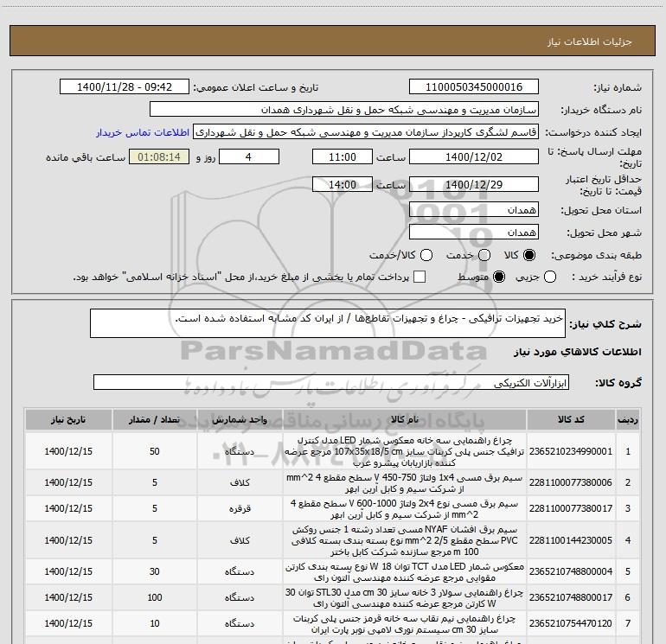Click the کد کالا column header
666x644 pixels.
tap(571, 419)
